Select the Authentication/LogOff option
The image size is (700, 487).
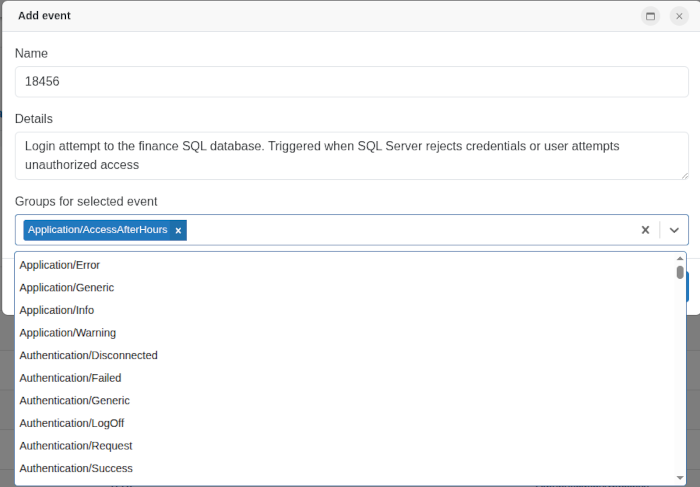[72, 423]
